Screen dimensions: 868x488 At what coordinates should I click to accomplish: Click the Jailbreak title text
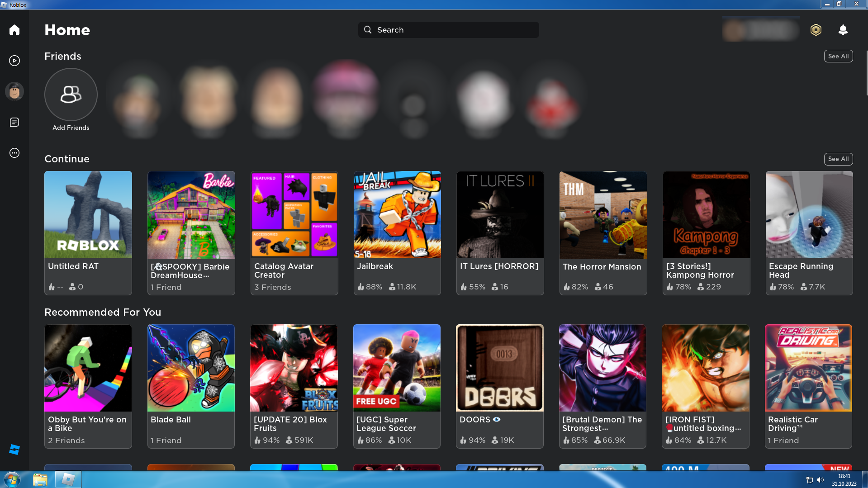click(375, 266)
